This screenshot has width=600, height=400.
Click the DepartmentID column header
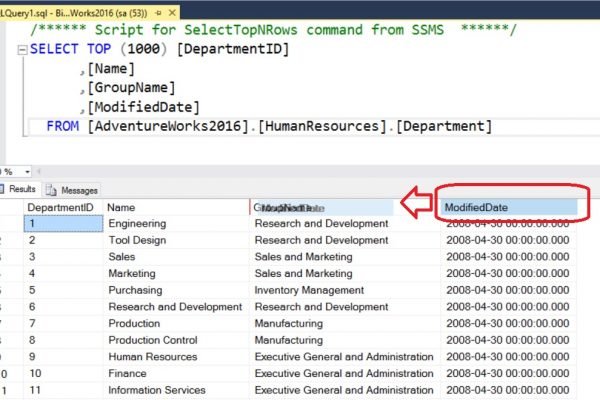click(64, 207)
